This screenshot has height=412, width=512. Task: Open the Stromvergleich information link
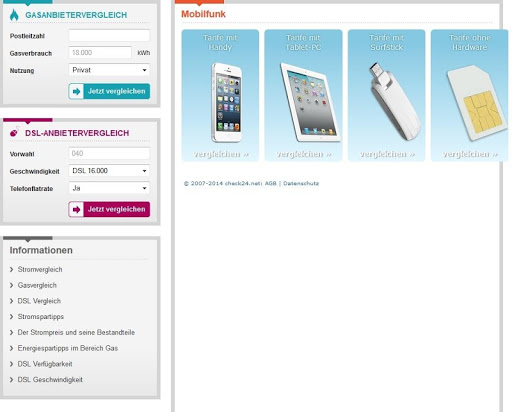(x=40, y=269)
